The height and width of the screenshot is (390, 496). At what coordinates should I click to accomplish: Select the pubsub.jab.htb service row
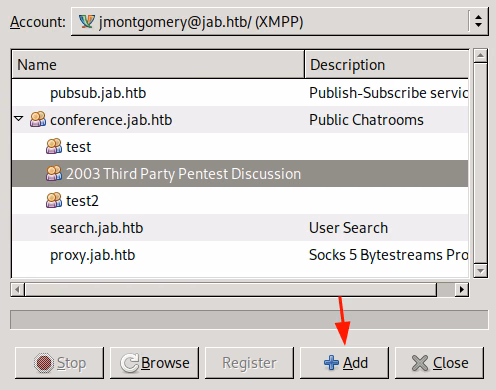pyautogui.click(x=240, y=93)
